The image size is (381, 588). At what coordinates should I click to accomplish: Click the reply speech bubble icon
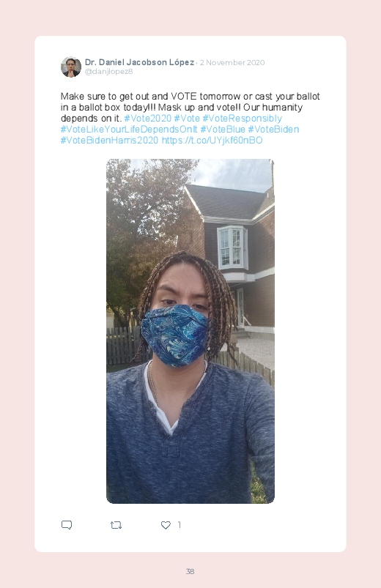point(67,525)
